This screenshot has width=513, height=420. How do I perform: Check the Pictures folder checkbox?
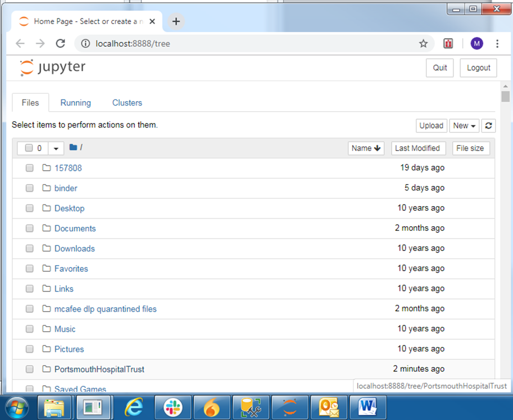click(29, 349)
